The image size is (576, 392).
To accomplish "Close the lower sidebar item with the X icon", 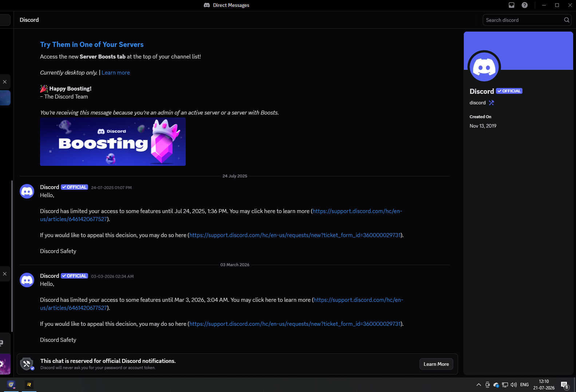I will [x=5, y=274].
